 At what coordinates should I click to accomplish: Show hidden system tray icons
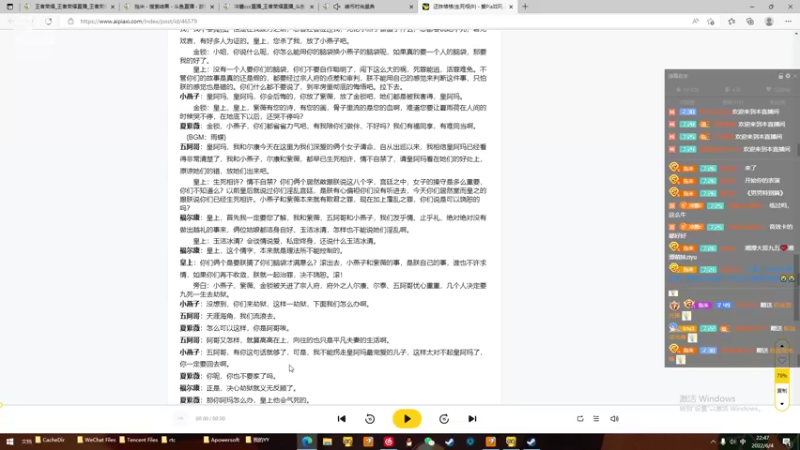(713, 442)
